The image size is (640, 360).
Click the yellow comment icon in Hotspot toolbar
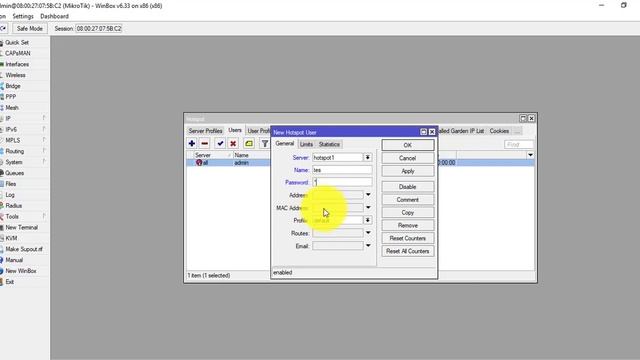point(249,143)
